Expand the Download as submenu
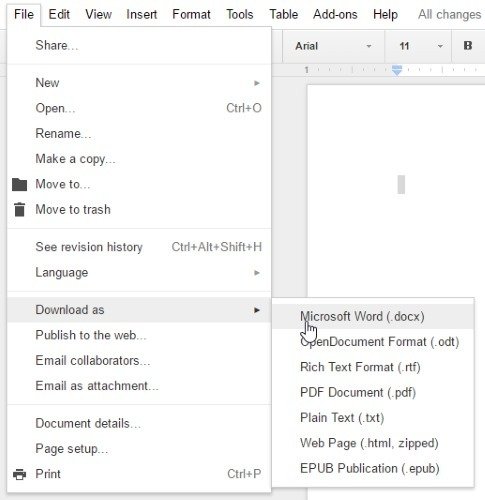Image resolution: width=485 pixels, height=500 pixels. [x=139, y=310]
